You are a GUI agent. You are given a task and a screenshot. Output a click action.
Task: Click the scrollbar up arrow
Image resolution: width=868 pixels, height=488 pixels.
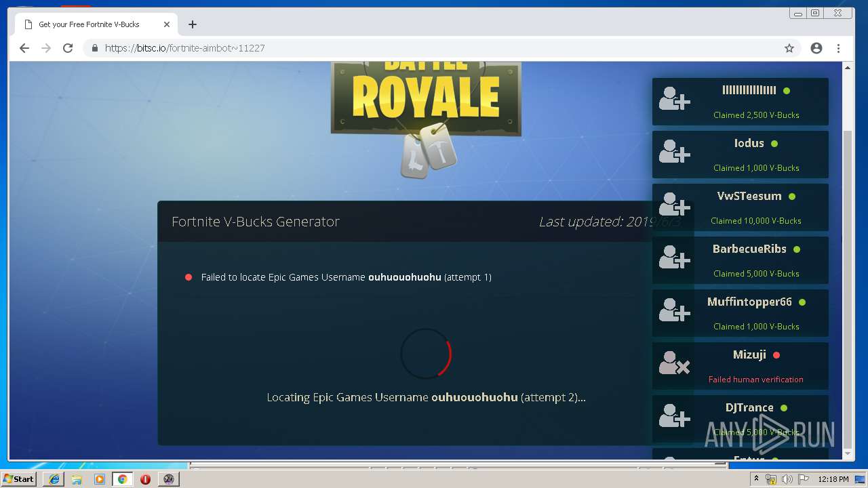[x=848, y=68]
